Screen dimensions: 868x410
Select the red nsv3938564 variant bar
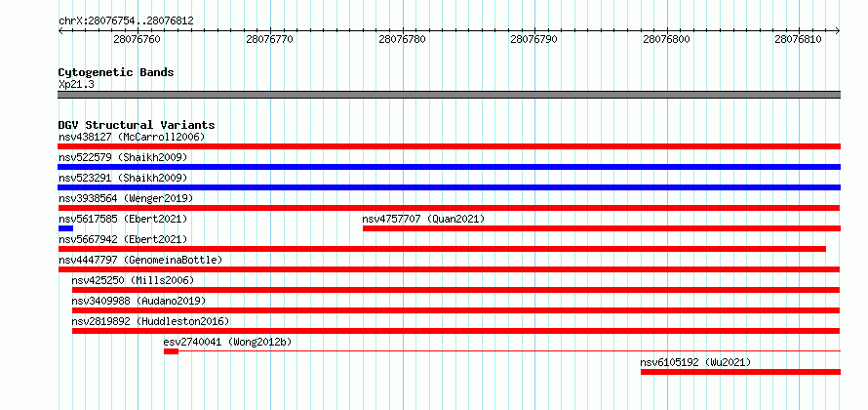(449, 208)
